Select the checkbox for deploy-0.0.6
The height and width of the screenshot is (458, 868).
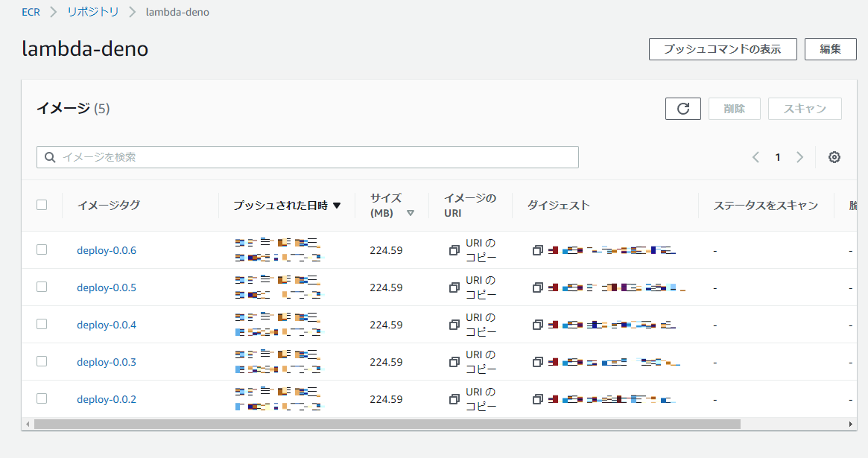[42, 249]
